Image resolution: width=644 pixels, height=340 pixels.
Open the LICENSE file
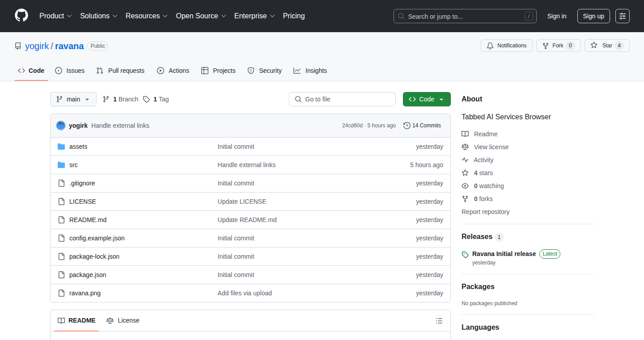tap(83, 201)
